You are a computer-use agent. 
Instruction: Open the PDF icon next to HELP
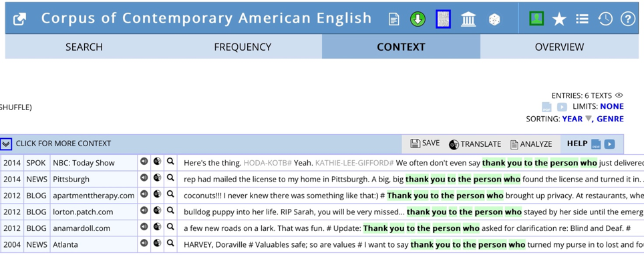(x=595, y=144)
